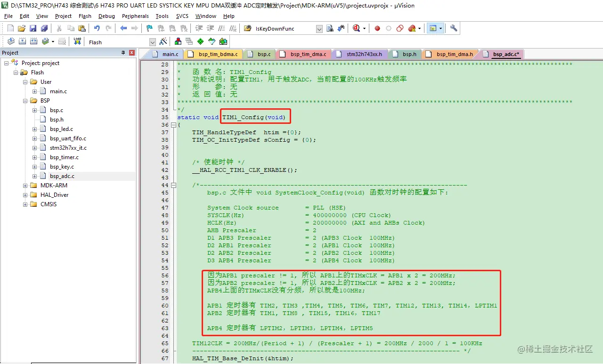603x364 pixels.
Task: Open the Flash target selection dropdown
Action: pos(152,42)
